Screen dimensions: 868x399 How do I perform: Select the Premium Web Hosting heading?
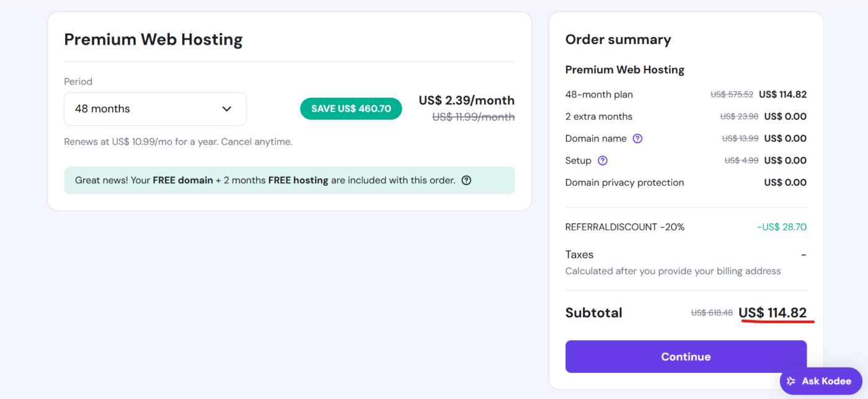pos(153,39)
